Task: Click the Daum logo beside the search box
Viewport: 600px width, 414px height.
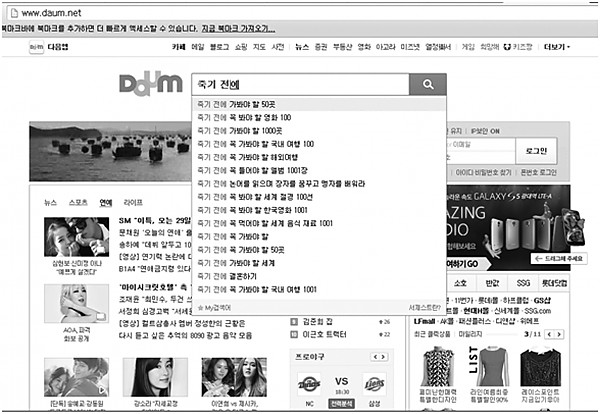Action: click(x=151, y=85)
